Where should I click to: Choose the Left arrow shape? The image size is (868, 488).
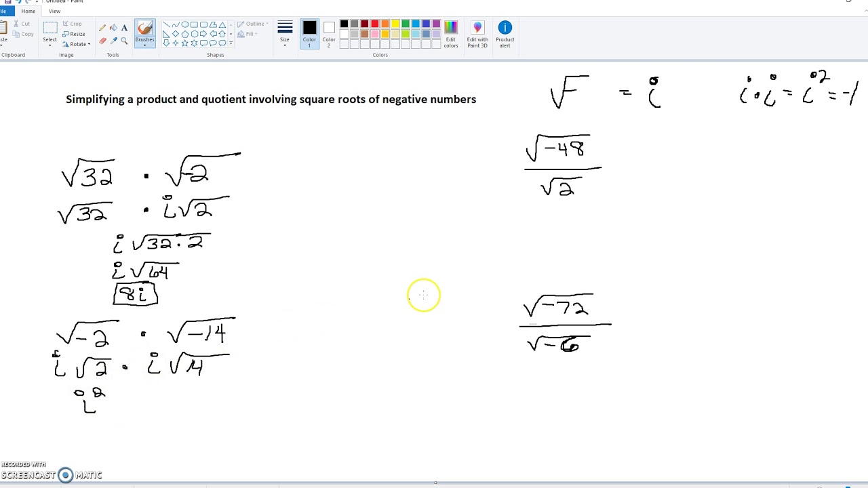[x=213, y=34]
